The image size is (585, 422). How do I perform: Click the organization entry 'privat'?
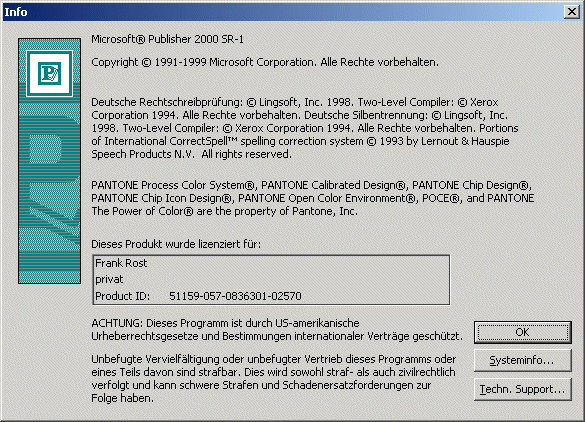click(x=109, y=279)
